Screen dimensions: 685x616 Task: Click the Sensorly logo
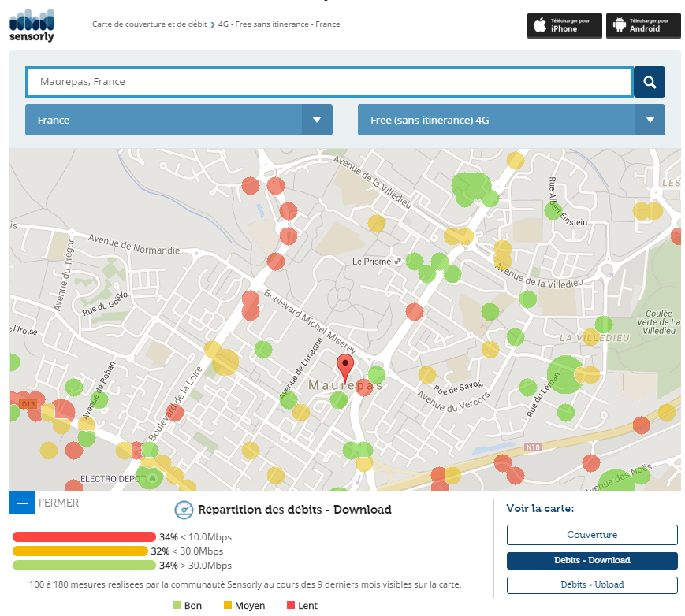(x=32, y=24)
